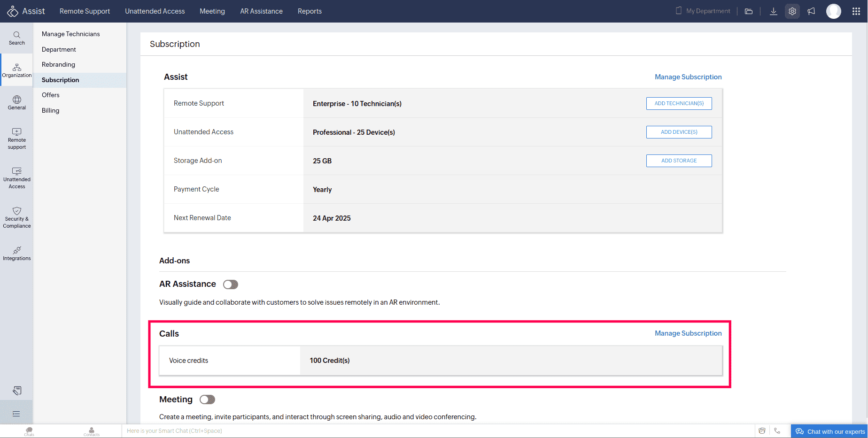868x438 pixels.
Task: Select Billing from the organization menu
Action: [50, 110]
